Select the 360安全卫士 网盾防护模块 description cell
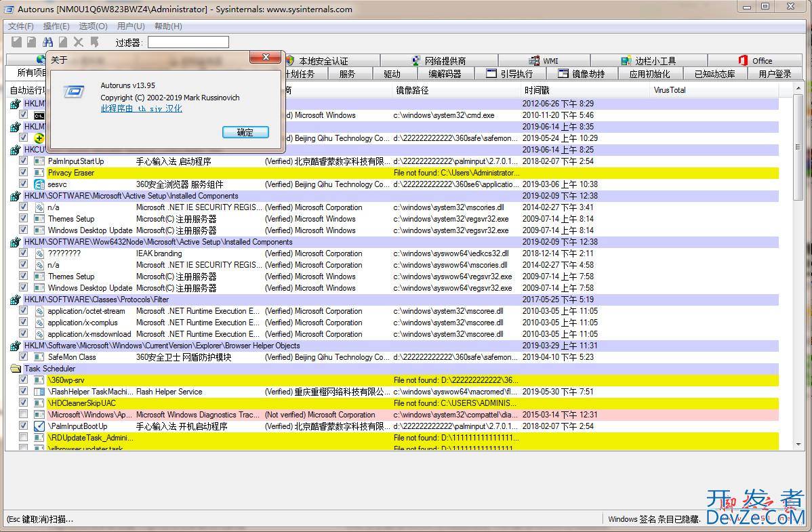Screen dimensions: 812x532 (184, 357)
